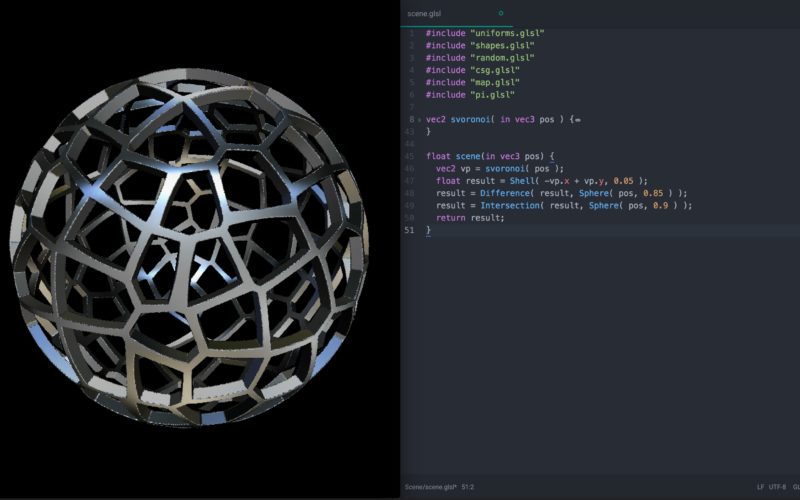
Task: Click the 0.05 shell thickness value
Action: pos(623,181)
